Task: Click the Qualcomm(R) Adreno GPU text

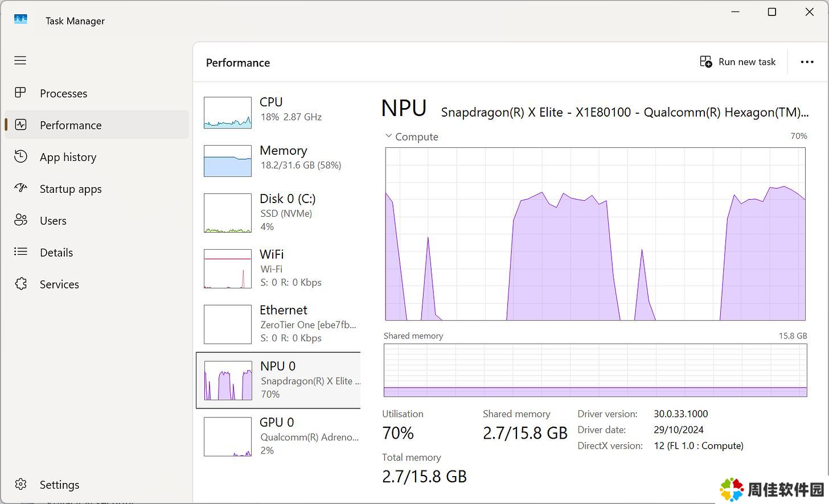Action: (310, 437)
